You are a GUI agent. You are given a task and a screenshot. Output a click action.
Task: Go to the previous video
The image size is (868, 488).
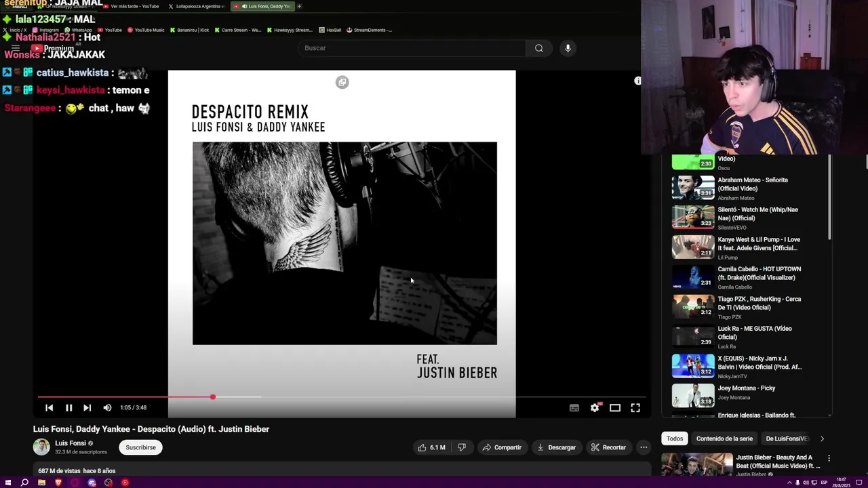49,407
